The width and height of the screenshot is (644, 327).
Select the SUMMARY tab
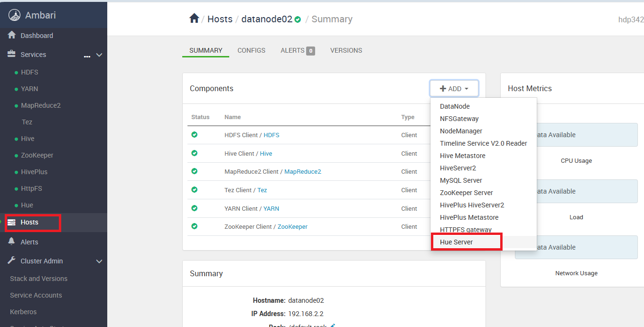(x=206, y=50)
